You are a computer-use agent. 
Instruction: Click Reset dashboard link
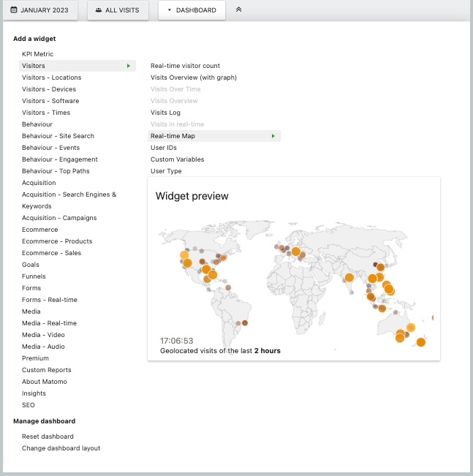[48, 437]
